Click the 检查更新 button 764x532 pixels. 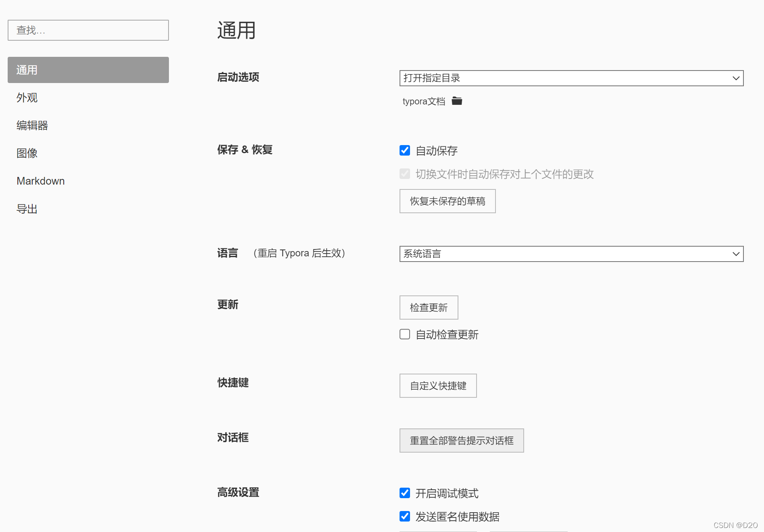(x=429, y=308)
